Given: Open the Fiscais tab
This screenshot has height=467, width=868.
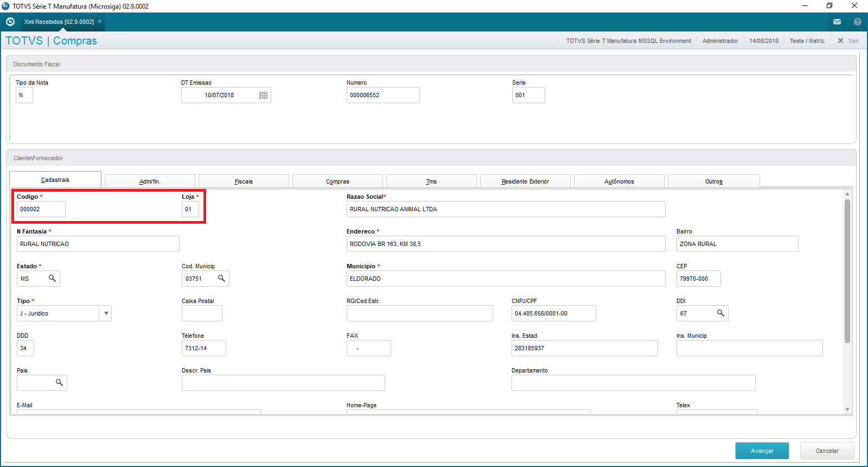Looking at the screenshot, I should click(244, 181).
